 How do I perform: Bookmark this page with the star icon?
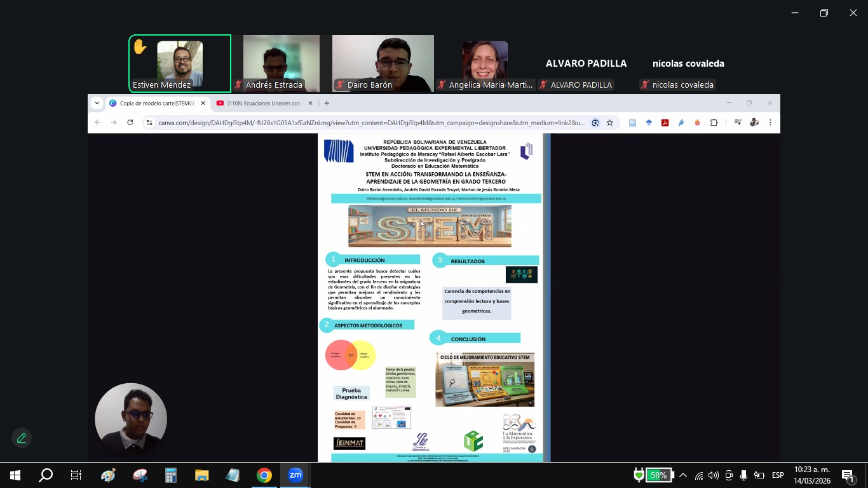[x=610, y=123]
